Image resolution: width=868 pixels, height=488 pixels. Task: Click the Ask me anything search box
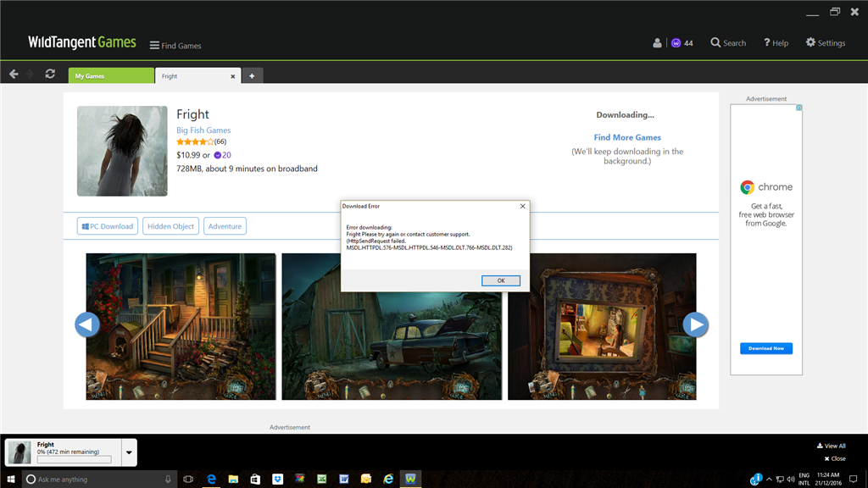(100, 480)
